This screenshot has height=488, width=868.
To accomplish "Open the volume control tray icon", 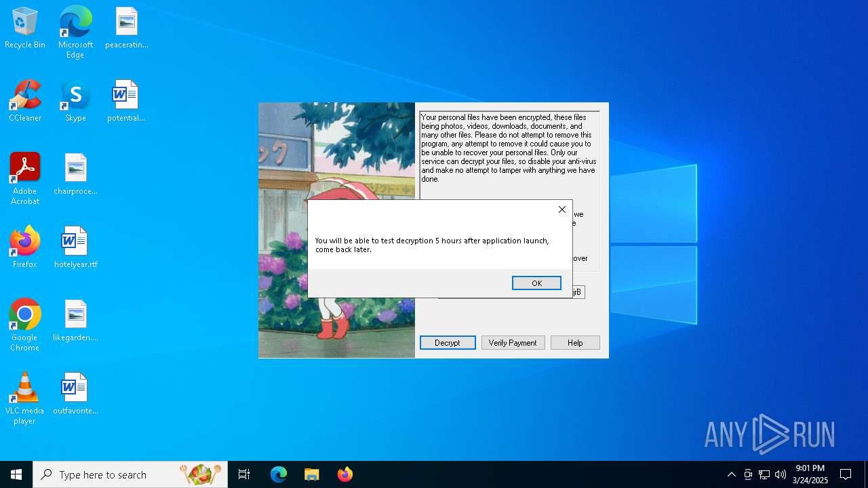I will pos(781,474).
